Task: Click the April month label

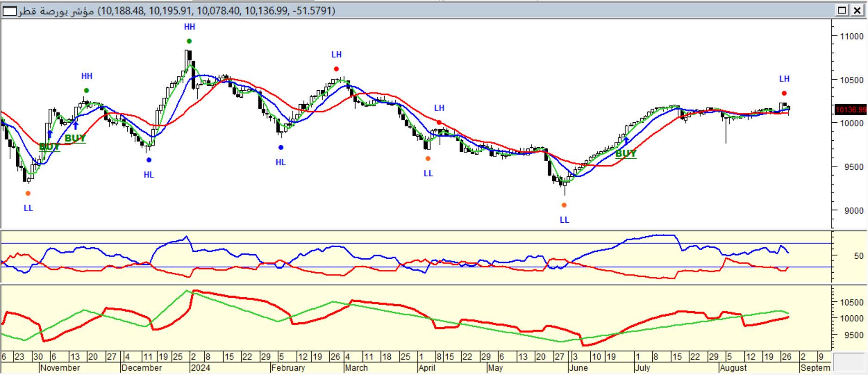Action: click(426, 368)
